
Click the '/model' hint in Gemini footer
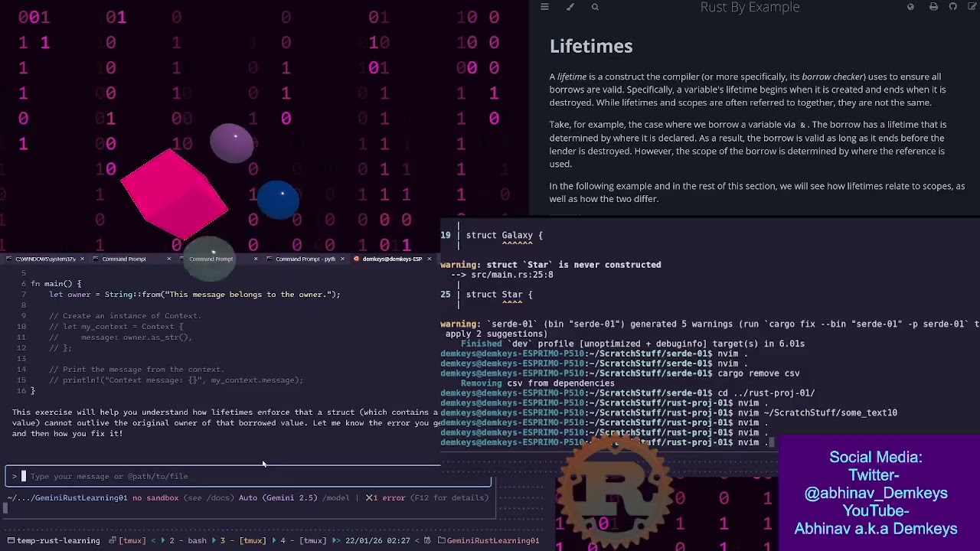point(336,497)
